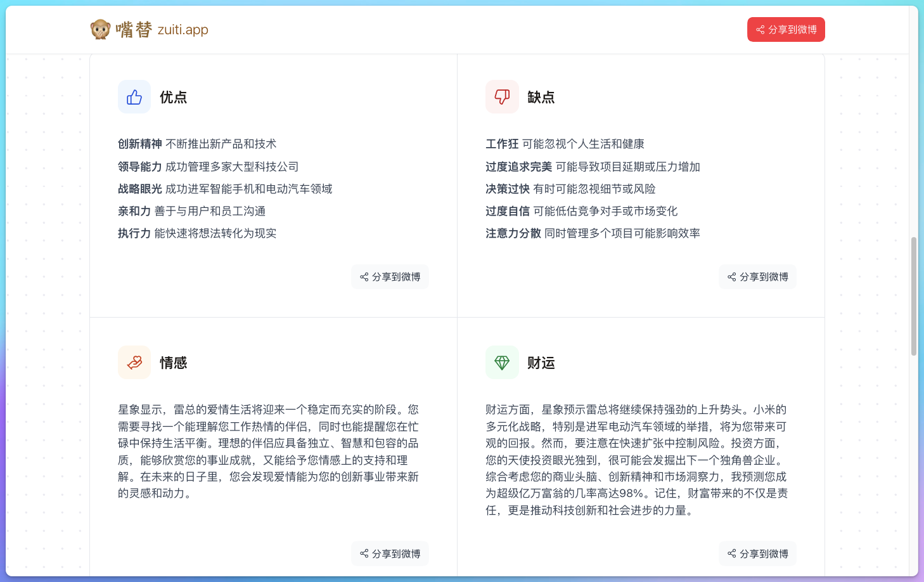Share the 情感 card to Weibo
This screenshot has height=582, width=924.
coord(390,553)
